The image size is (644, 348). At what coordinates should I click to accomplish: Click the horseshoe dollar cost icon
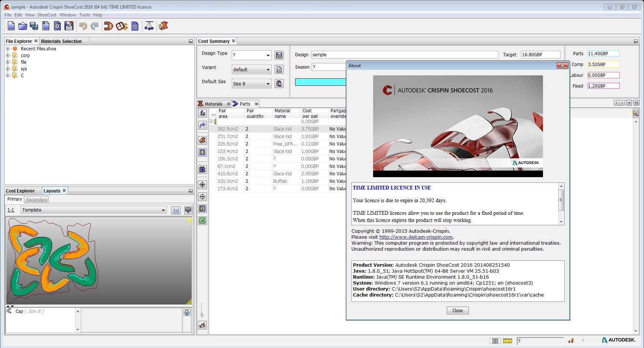[x=108, y=26]
